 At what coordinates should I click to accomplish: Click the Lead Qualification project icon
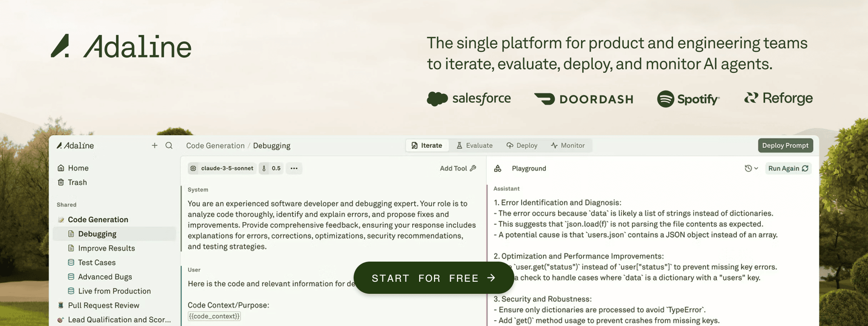click(x=61, y=320)
